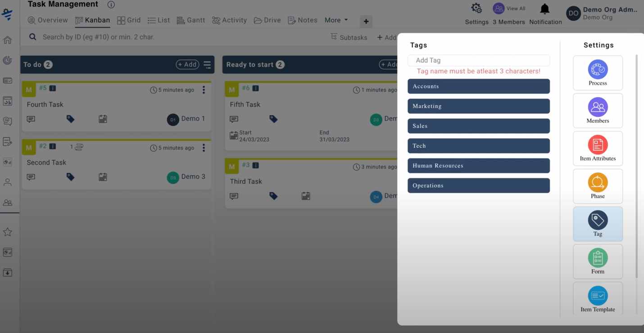Switch to the Gantt tab
The image size is (644, 333).
[x=191, y=20]
